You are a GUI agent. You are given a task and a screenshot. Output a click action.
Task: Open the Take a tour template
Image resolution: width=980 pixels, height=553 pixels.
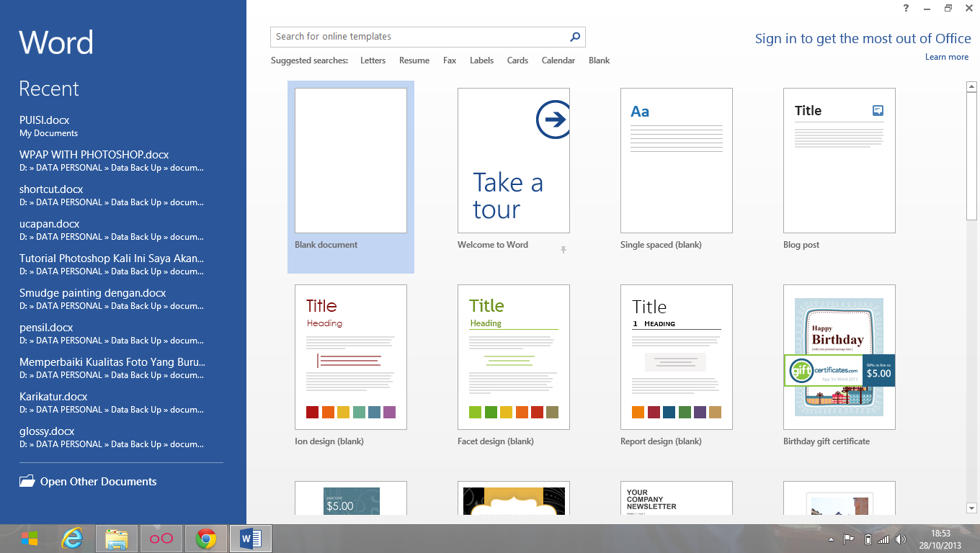514,161
